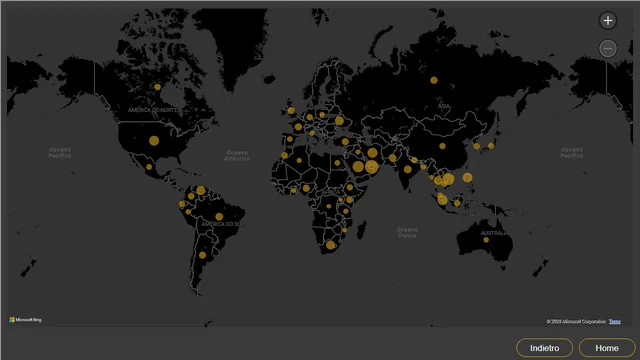Return to the Home page
The width and height of the screenshot is (640, 360).
click(x=607, y=348)
